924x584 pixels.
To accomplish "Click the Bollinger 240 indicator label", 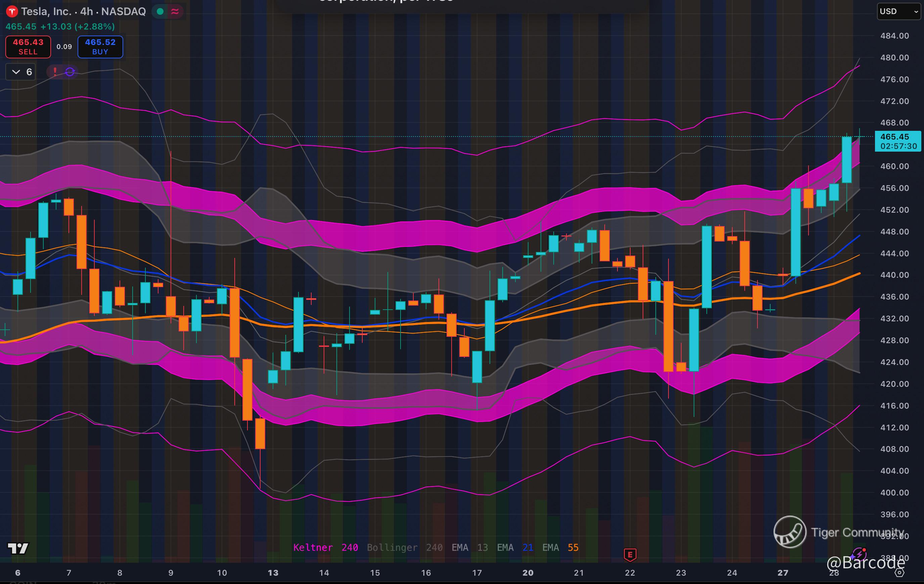I will pyautogui.click(x=405, y=547).
